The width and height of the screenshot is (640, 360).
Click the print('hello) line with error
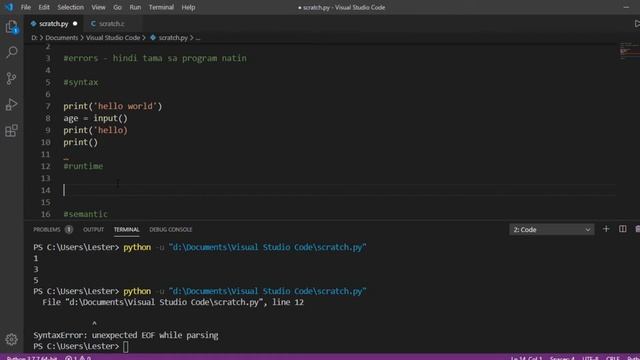coord(96,130)
